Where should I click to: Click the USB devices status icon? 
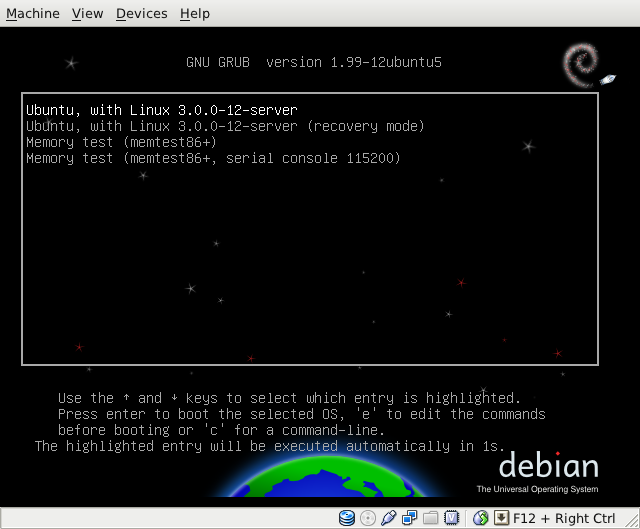point(389,518)
